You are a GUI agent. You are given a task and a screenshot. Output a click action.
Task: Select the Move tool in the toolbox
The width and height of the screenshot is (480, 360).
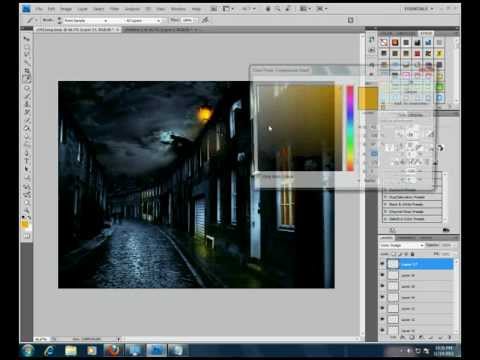click(x=27, y=39)
